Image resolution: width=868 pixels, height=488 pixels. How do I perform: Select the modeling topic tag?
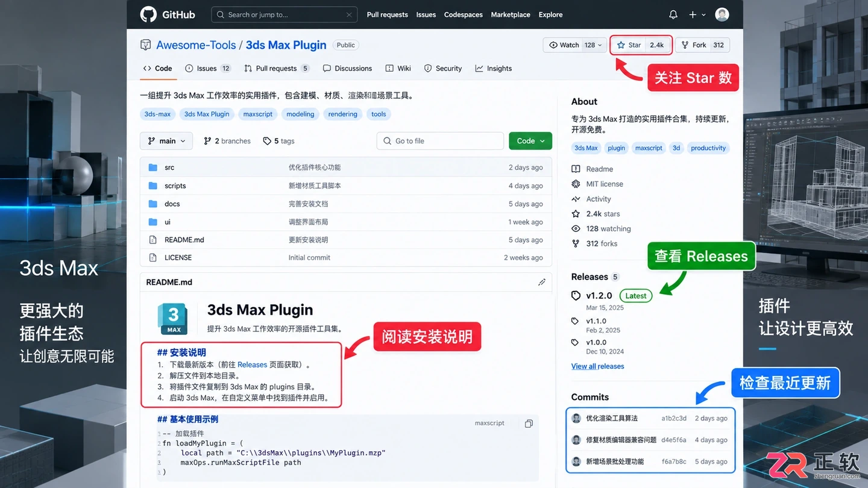click(x=300, y=114)
